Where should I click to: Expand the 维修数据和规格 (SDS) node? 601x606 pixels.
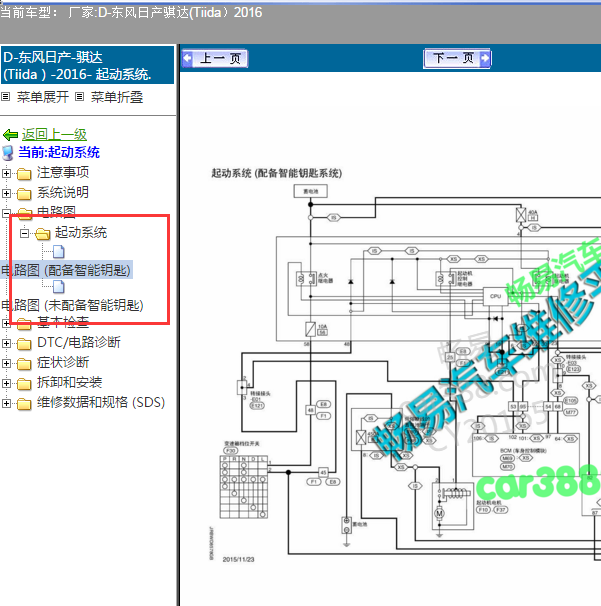(6, 403)
